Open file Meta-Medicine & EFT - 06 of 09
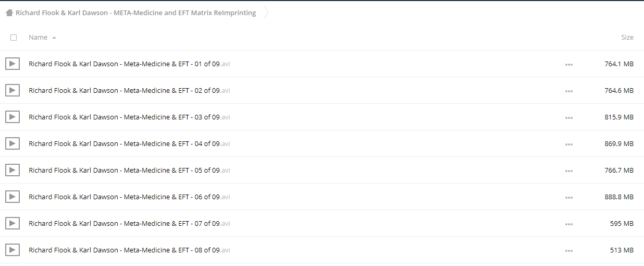This screenshot has height=266, width=644. tap(129, 197)
